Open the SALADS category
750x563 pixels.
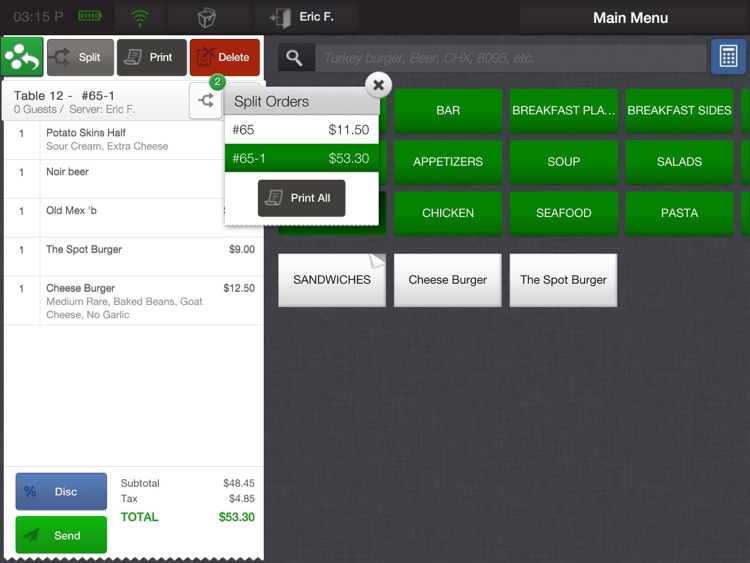coord(679,162)
